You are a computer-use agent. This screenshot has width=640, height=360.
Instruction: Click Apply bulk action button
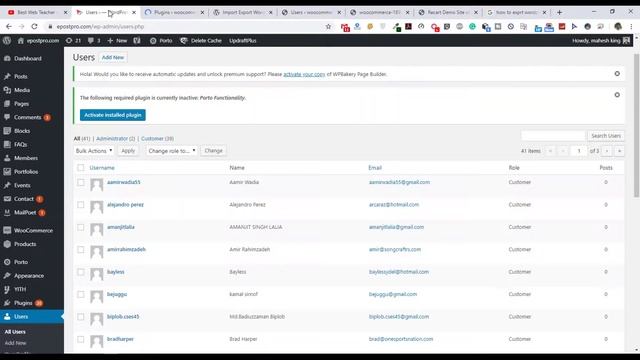tap(128, 151)
